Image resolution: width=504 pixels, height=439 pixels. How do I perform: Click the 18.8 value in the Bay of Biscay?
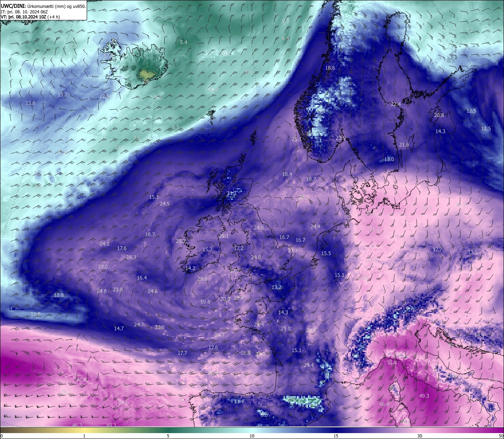click(245, 353)
